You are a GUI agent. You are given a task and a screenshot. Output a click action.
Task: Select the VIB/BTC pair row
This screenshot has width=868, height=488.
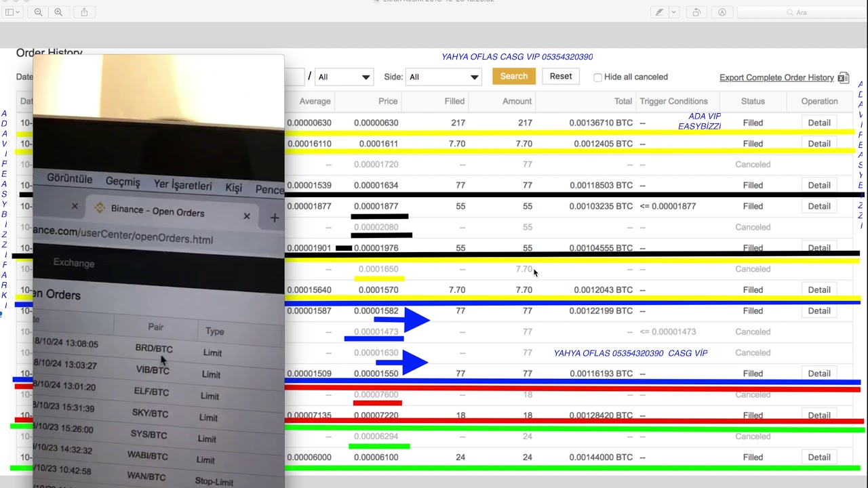point(153,370)
